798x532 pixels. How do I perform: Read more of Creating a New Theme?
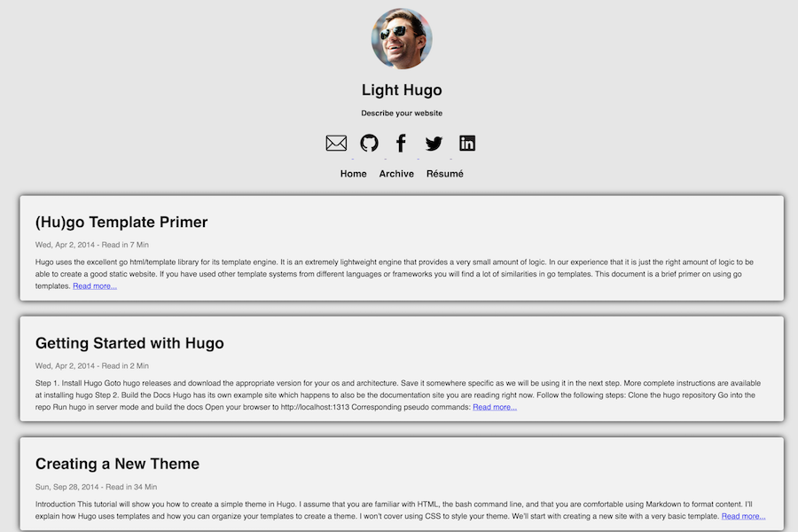coord(744,516)
